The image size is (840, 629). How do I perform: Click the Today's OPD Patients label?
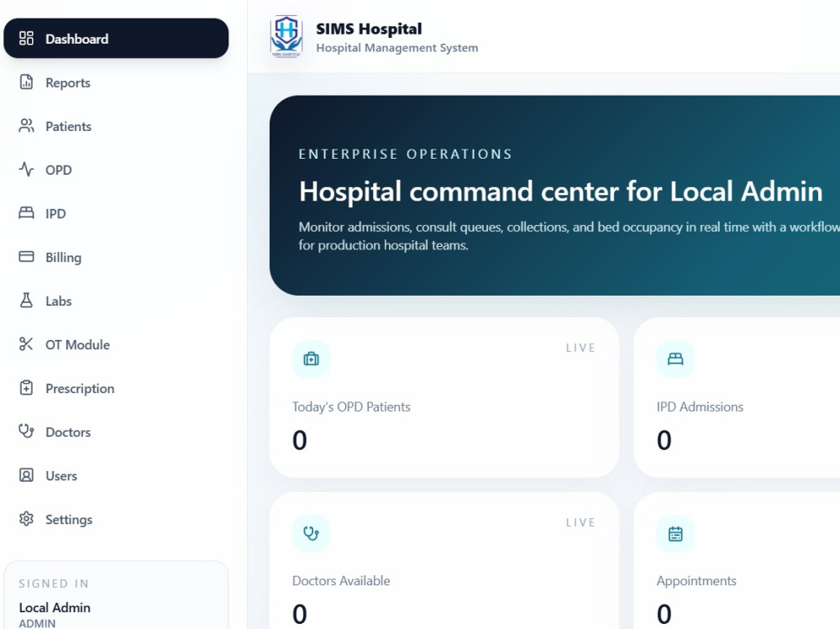click(x=351, y=407)
